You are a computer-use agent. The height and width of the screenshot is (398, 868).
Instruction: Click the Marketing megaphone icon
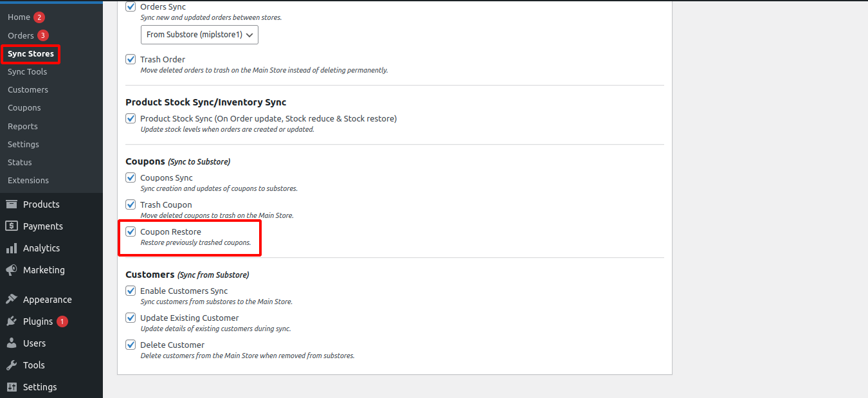[12, 270]
